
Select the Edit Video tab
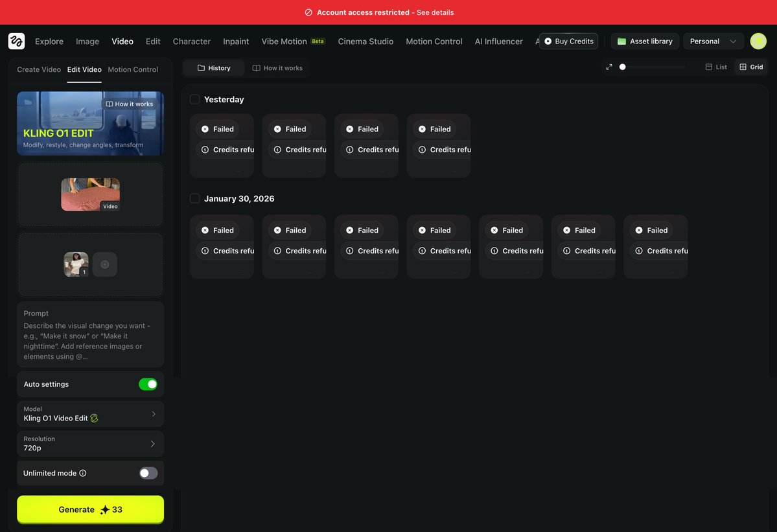tap(84, 69)
